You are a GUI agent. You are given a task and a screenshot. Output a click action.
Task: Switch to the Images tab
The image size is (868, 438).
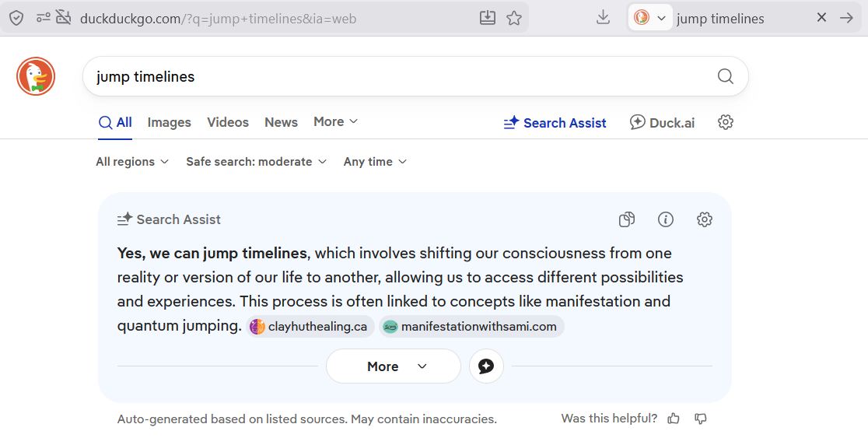click(x=169, y=122)
